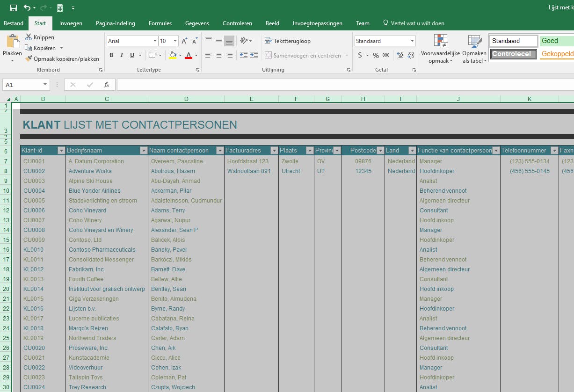This screenshot has width=574, height=392.
Task: Click the Plakken paste icon
Action: point(12,44)
